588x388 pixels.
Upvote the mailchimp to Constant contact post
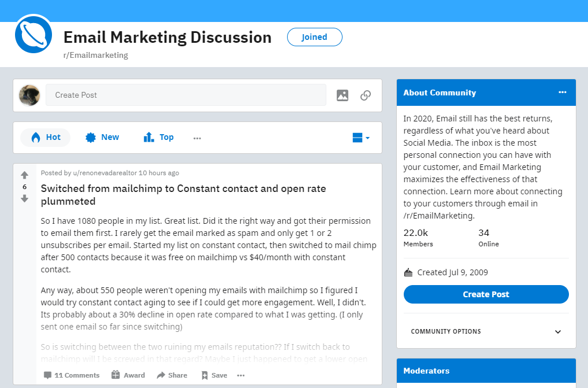pos(24,175)
